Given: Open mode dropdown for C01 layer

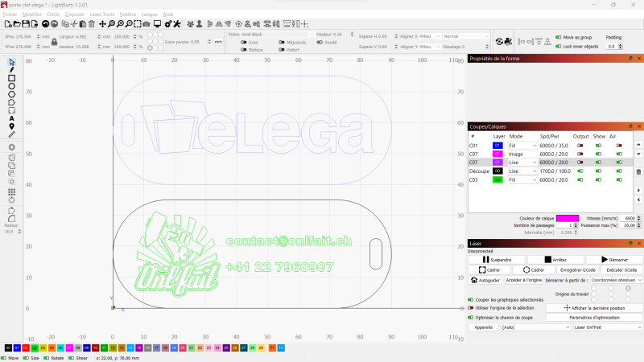Looking at the screenshot, I should 522,146.
